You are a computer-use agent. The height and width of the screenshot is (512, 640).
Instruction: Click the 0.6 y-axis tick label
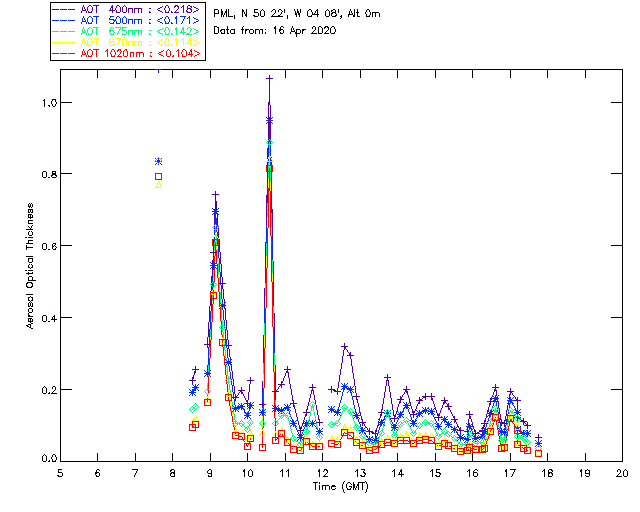click(x=49, y=246)
